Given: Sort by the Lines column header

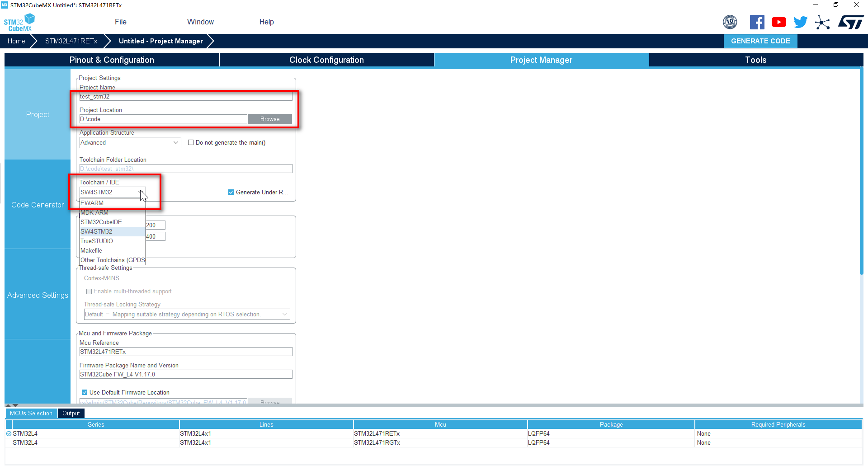Looking at the screenshot, I should click(266, 424).
